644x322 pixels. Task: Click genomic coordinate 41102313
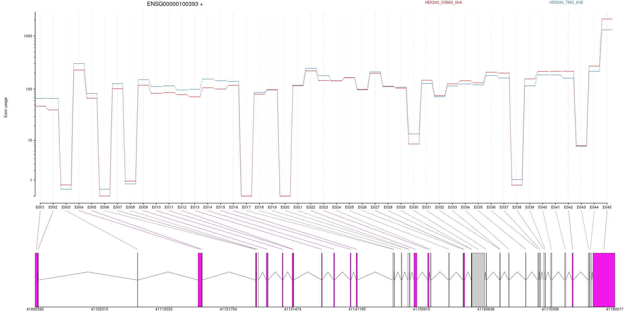click(x=100, y=309)
